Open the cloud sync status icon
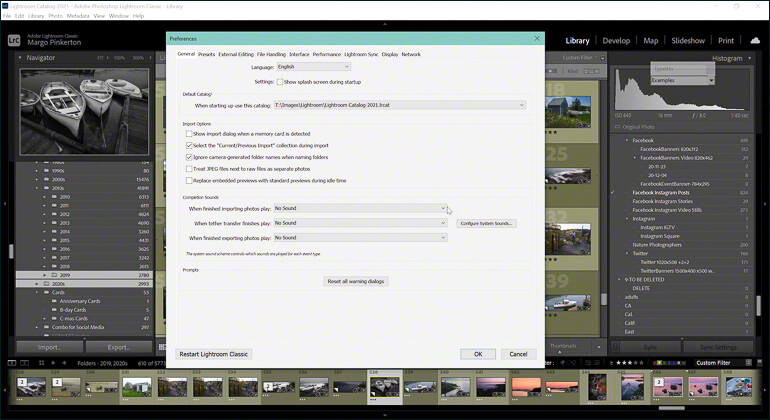The width and height of the screenshot is (770, 420). coord(756,40)
